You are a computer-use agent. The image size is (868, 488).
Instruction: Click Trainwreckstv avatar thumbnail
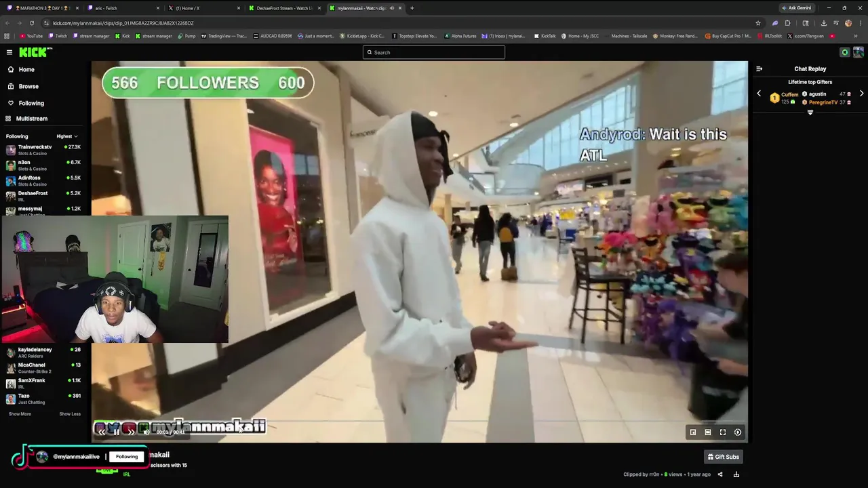pos(11,150)
